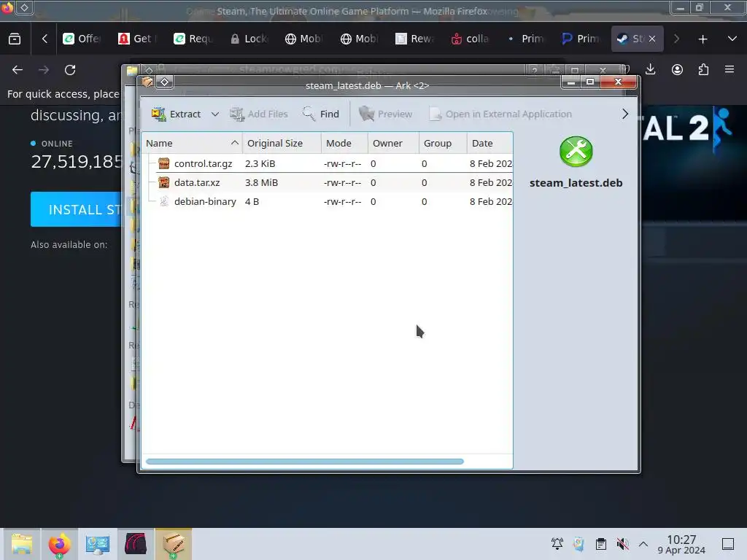The height and width of the screenshot is (560, 747).
Task: Click the control.tar.gz archive icon
Action: pos(164,164)
